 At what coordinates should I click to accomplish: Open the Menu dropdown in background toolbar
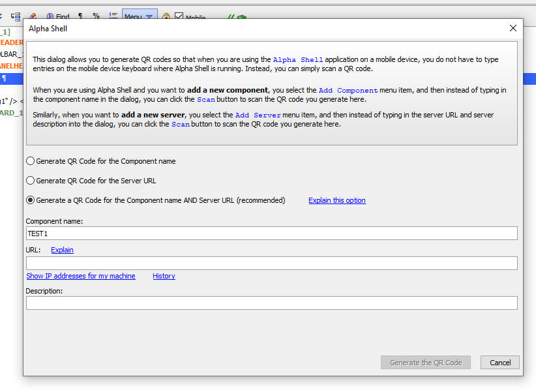coord(140,15)
